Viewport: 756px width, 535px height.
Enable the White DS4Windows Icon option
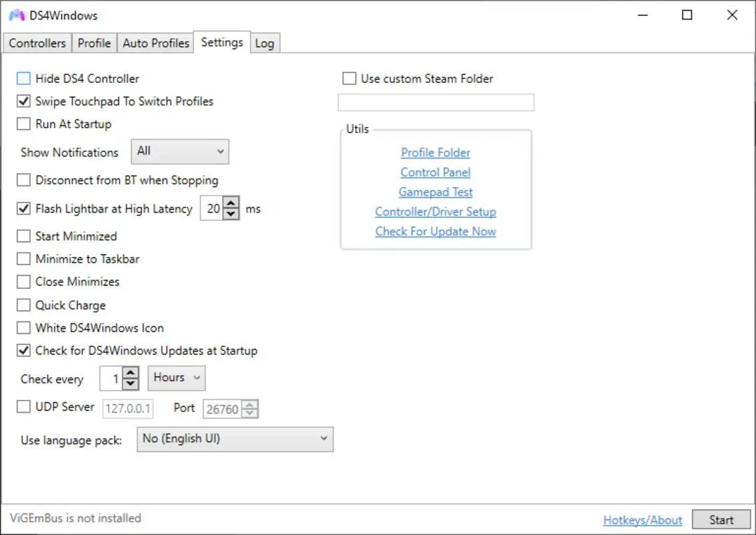tap(23, 328)
